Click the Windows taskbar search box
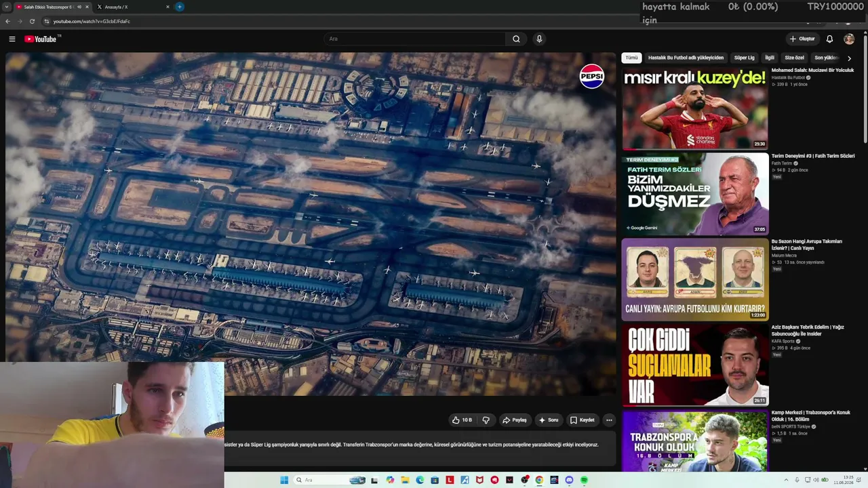 click(329, 480)
